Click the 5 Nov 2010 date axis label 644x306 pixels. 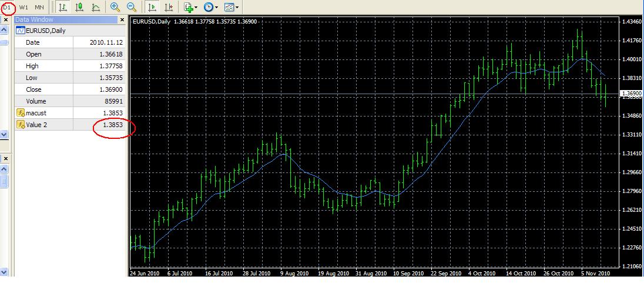coord(596,273)
